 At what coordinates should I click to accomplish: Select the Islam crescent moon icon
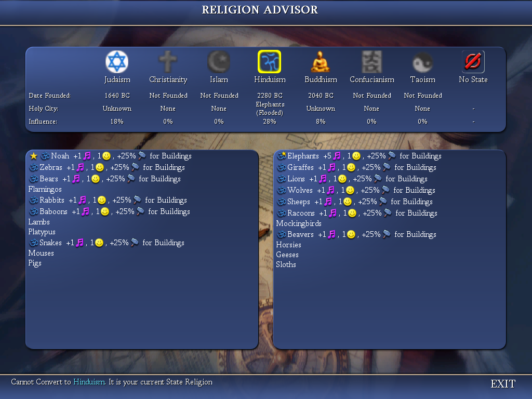point(219,61)
